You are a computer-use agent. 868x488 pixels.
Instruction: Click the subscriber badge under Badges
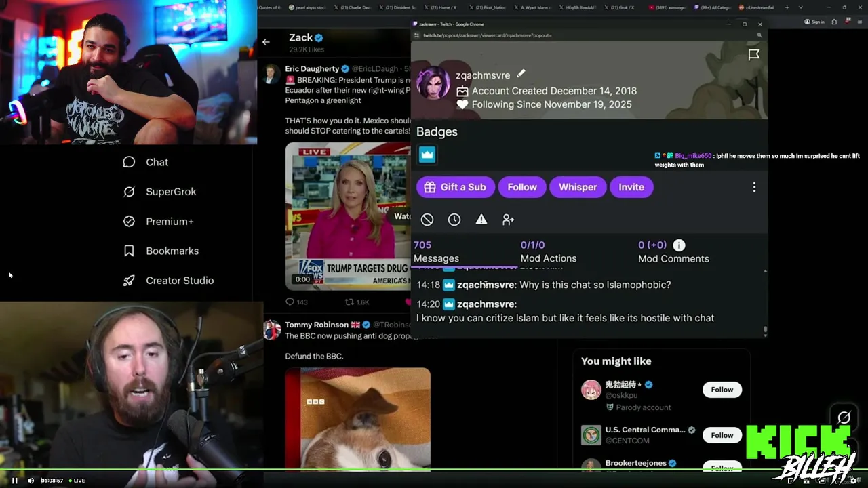[x=427, y=155]
